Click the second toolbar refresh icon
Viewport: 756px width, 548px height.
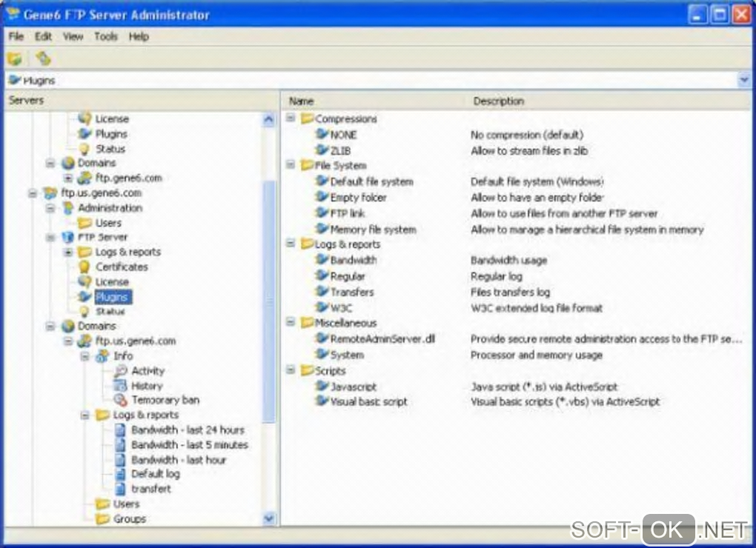43,59
